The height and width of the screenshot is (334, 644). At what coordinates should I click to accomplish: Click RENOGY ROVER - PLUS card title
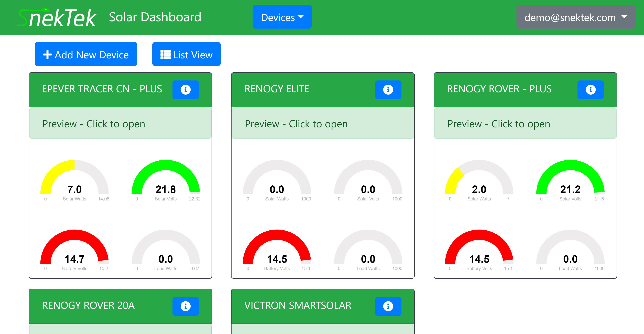(499, 89)
